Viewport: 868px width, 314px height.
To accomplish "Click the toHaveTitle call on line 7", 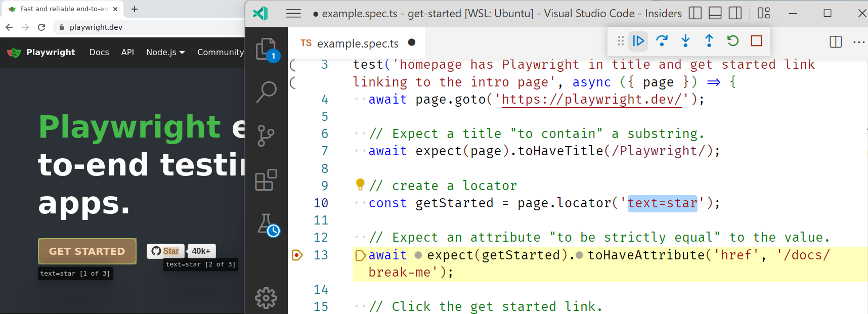I will click(x=560, y=151).
